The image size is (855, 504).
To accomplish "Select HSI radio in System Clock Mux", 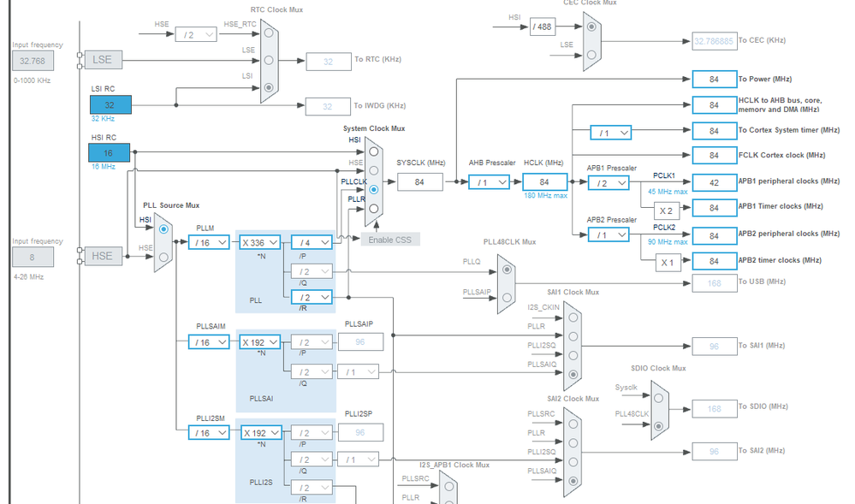I will (x=373, y=151).
